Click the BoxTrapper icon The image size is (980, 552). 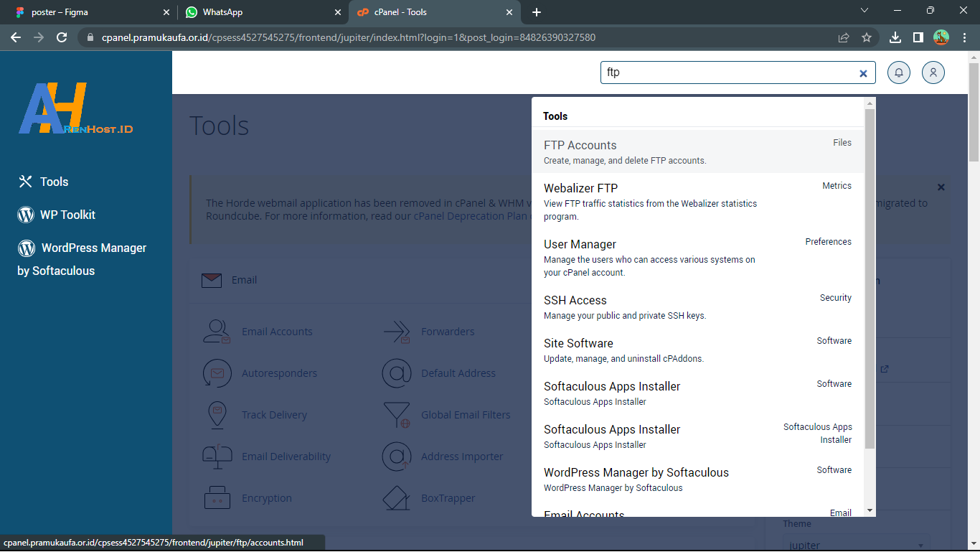(396, 498)
